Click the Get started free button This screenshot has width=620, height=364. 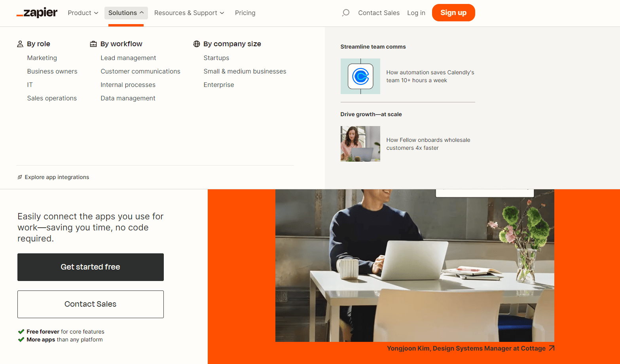tap(91, 267)
